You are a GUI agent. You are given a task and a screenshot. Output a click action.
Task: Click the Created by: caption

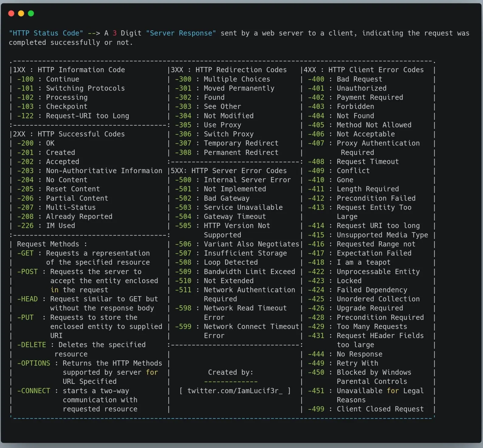231,372
